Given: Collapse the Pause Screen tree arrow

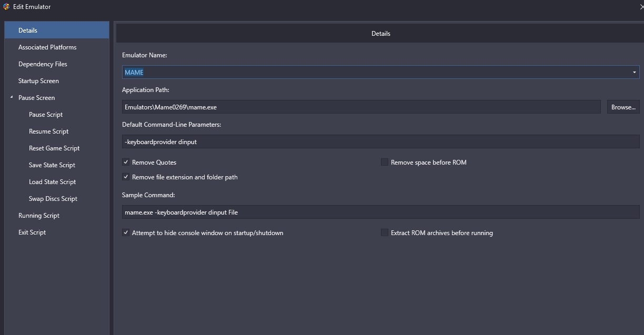Looking at the screenshot, I should [12, 98].
